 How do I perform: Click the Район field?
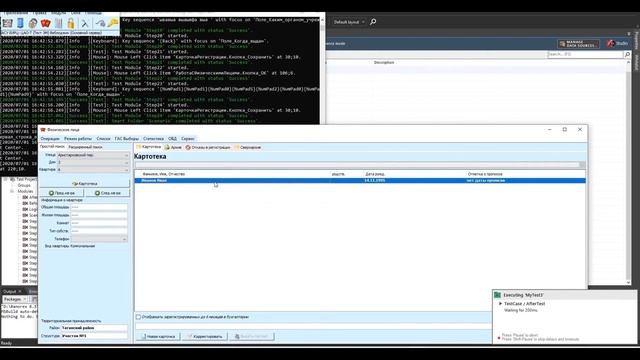(94, 328)
